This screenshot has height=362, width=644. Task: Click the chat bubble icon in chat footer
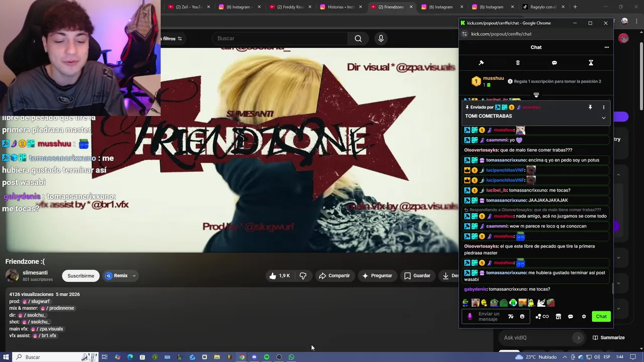click(x=571, y=316)
